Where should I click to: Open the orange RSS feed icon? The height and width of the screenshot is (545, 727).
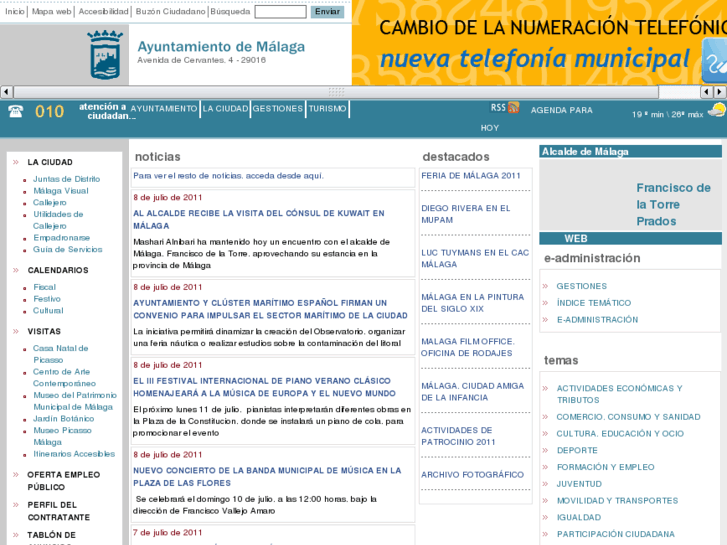pyautogui.click(x=514, y=108)
